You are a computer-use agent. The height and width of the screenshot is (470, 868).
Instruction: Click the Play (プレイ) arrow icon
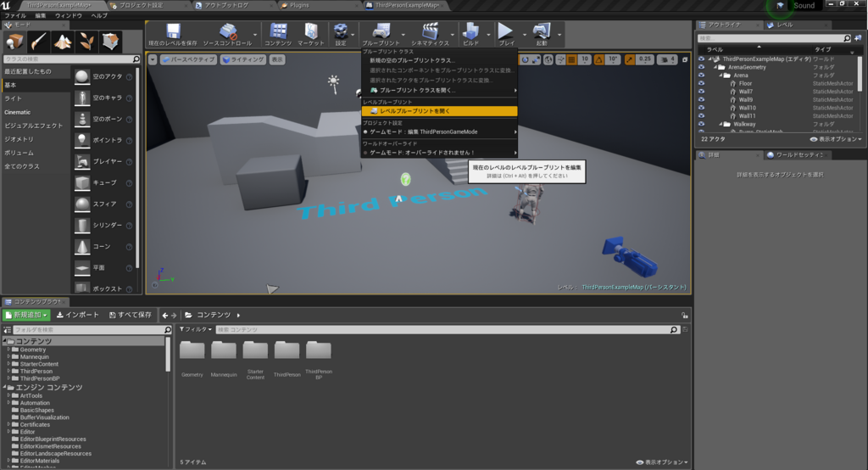pos(505,31)
